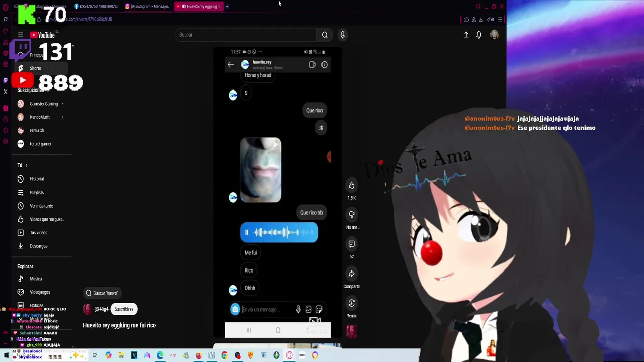The image size is (644, 362).
Task: Open Google Chrome on the taskbar
Action: coord(224,355)
